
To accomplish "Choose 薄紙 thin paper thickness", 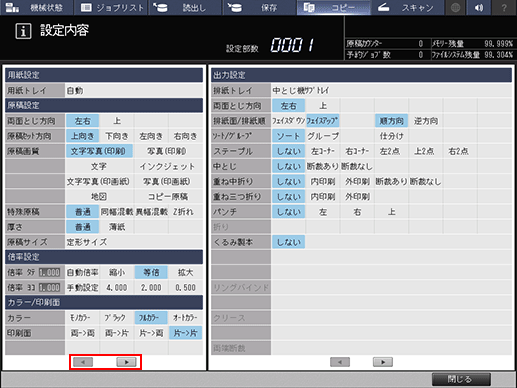I will (x=117, y=227).
